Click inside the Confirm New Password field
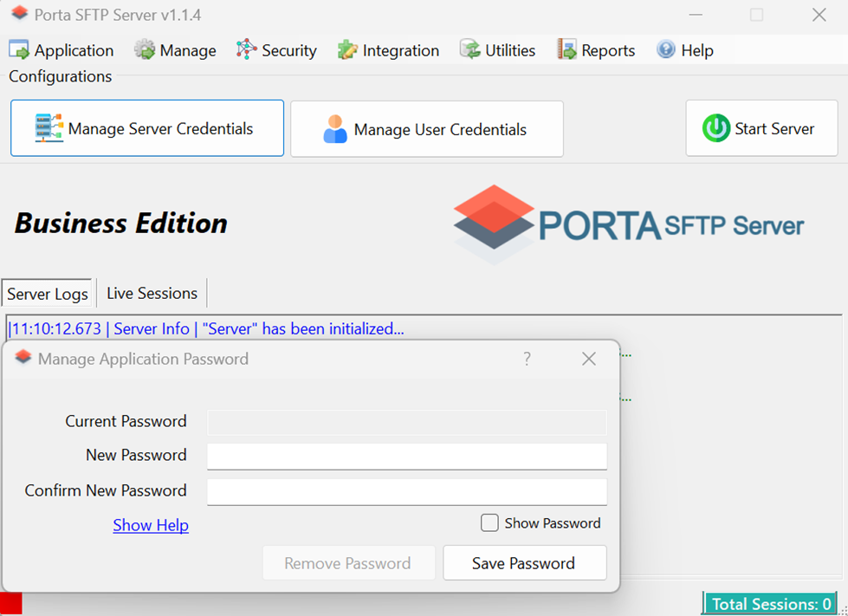The image size is (848, 616). [406, 490]
